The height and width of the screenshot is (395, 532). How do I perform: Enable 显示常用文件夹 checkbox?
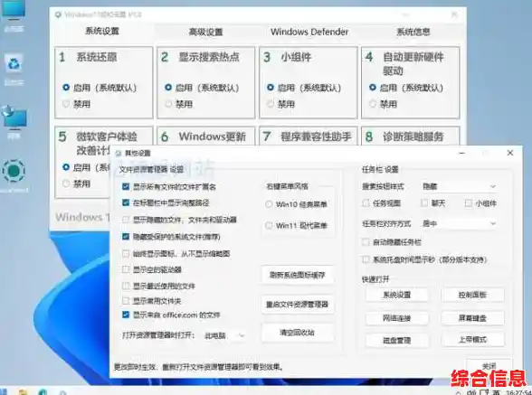click(126, 301)
